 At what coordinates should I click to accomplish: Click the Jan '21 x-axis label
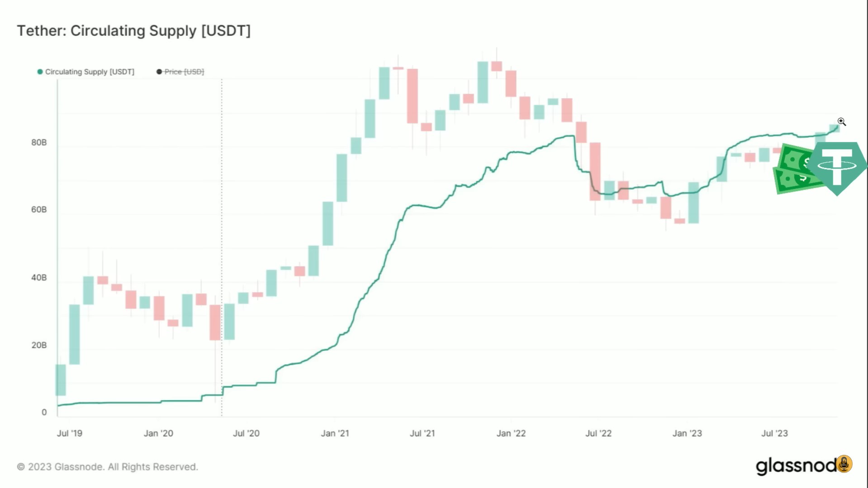(335, 433)
